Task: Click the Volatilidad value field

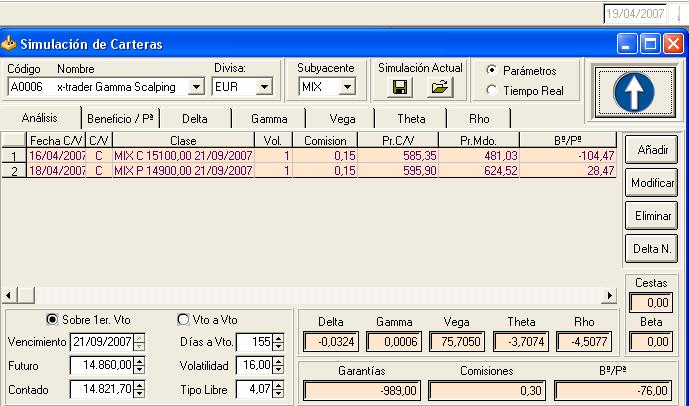Action: 254,365
